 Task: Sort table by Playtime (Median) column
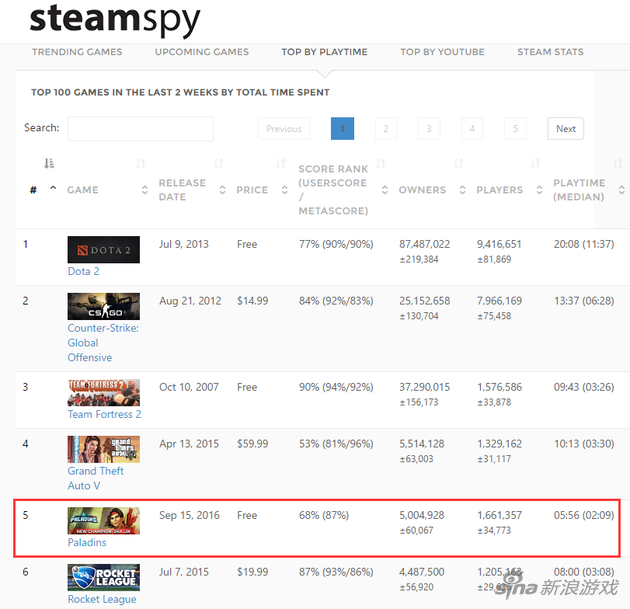pyautogui.click(x=579, y=190)
